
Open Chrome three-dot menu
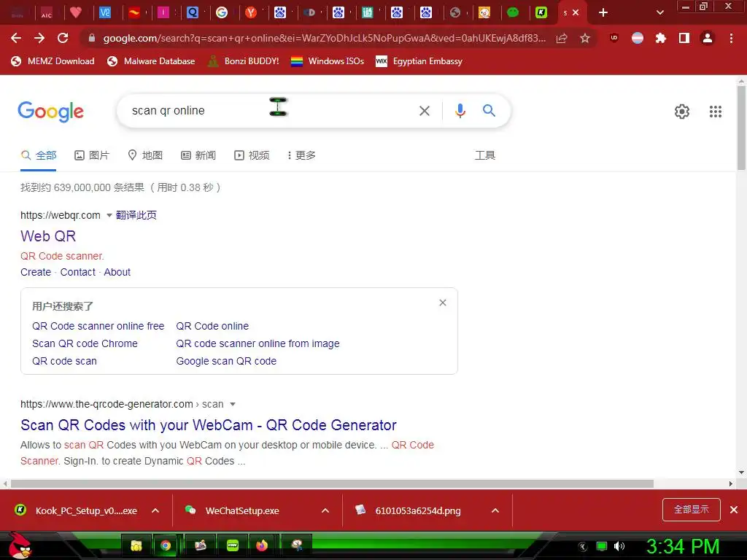[731, 38]
